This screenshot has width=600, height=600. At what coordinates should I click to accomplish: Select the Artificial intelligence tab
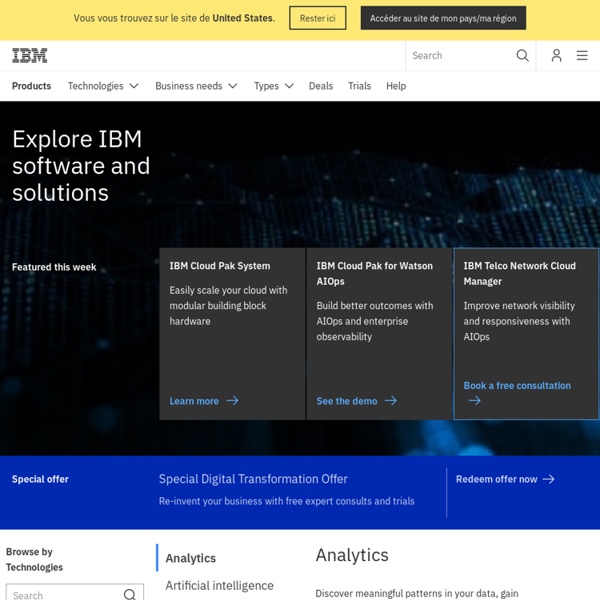[x=219, y=585]
